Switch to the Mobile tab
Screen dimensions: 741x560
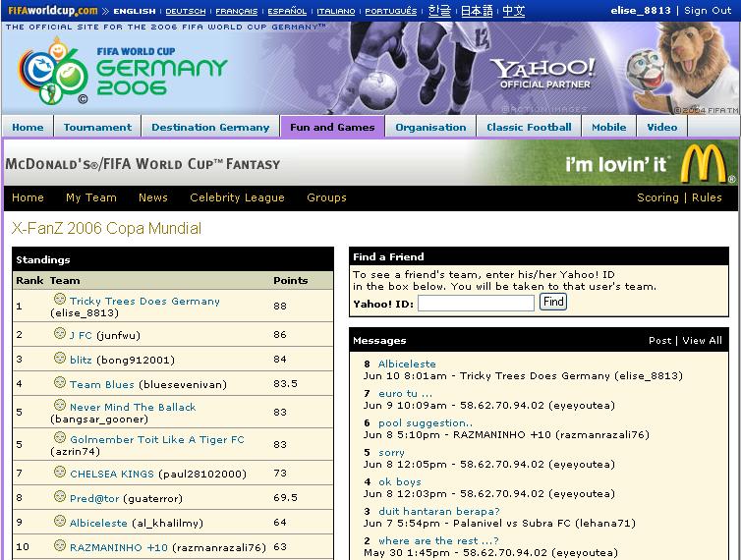(x=608, y=127)
